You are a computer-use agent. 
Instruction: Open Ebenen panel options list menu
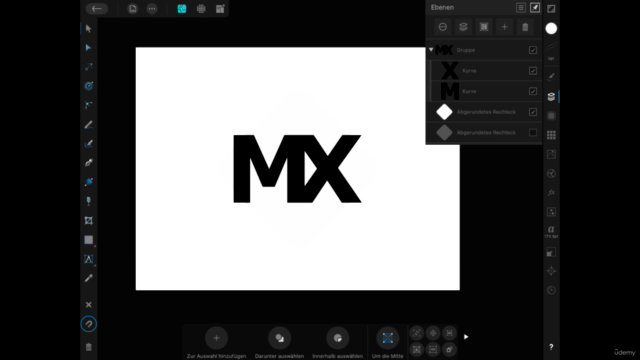click(521, 8)
